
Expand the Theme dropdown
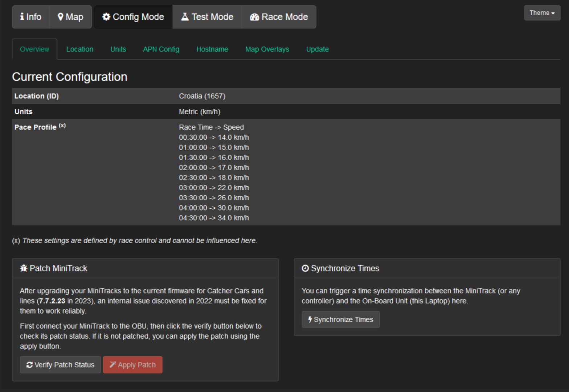pyautogui.click(x=542, y=13)
